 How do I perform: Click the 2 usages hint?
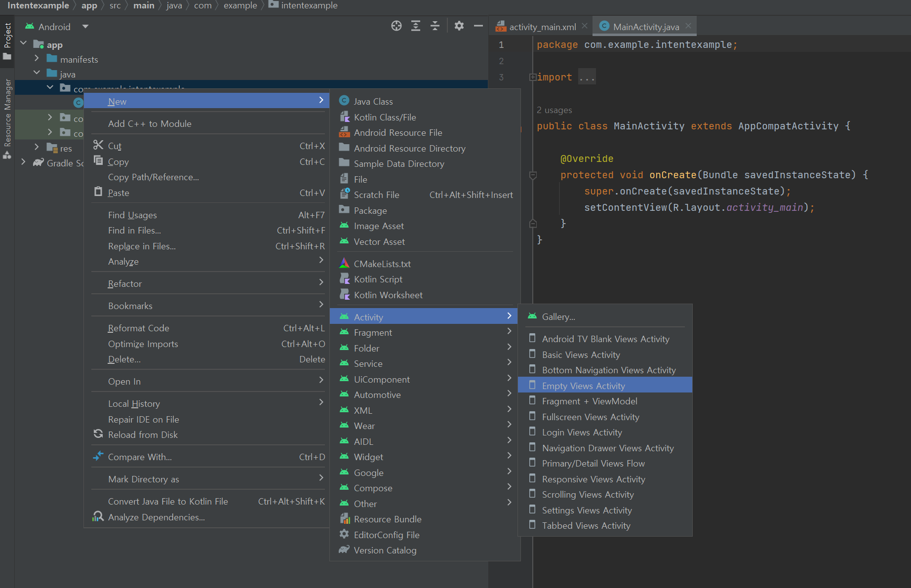(x=555, y=110)
